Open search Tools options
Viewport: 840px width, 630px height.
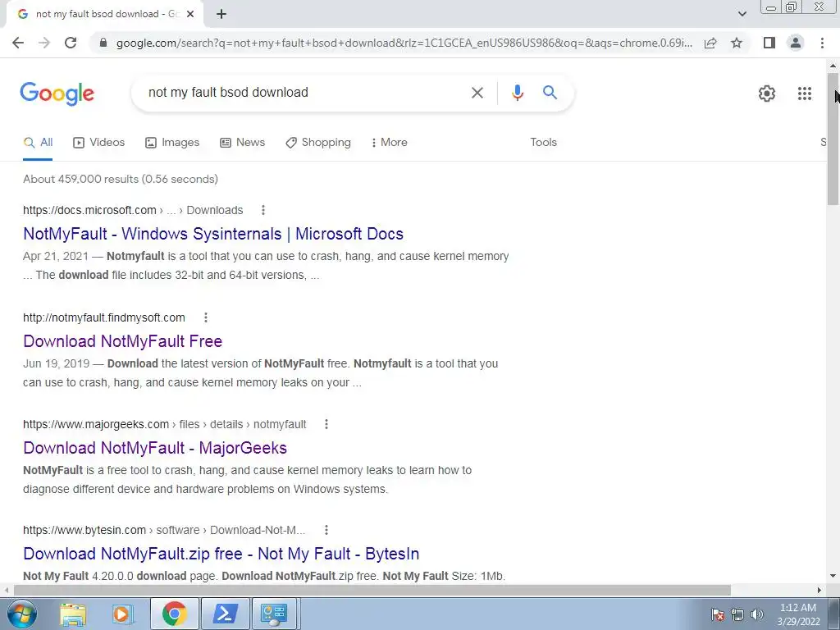(543, 142)
